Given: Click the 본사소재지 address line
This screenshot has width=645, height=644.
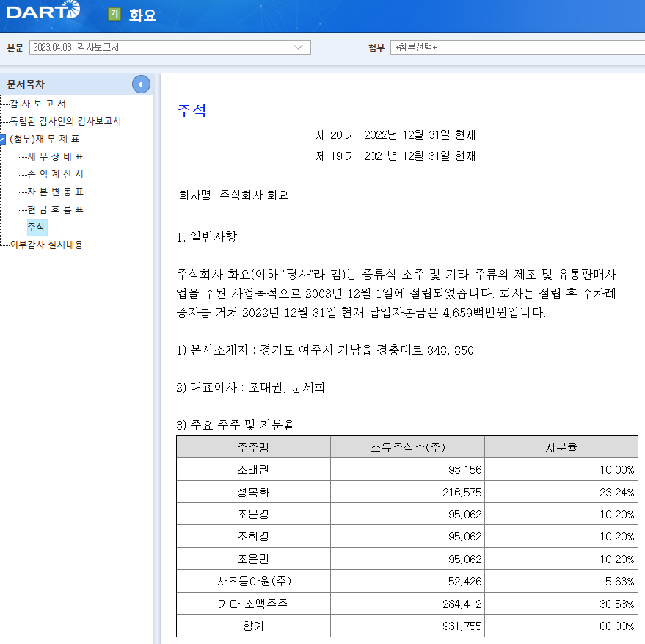Looking at the screenshot, I should click(325, 350).
